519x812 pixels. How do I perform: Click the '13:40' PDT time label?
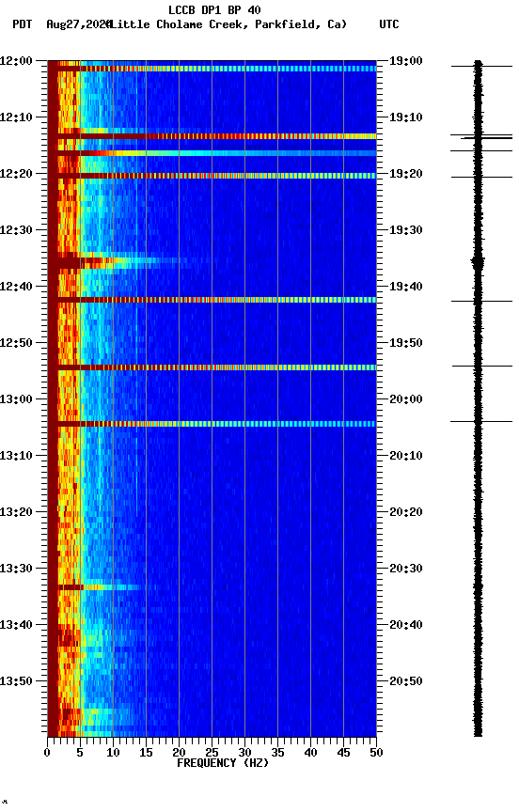coord(16,626)
